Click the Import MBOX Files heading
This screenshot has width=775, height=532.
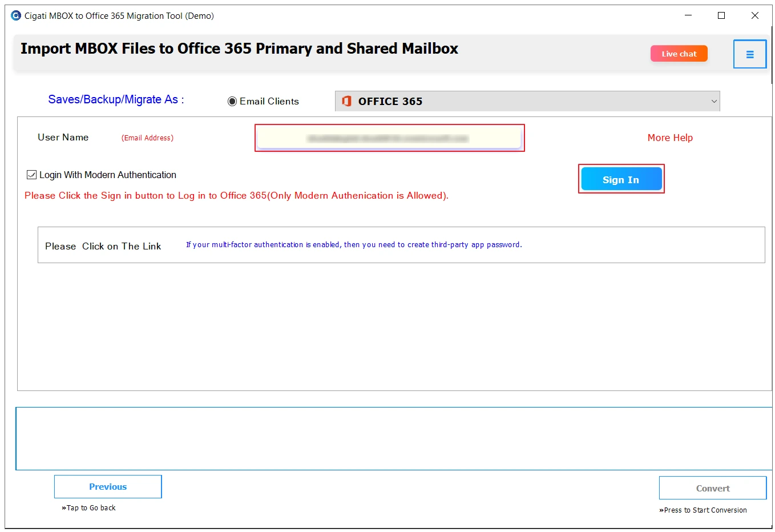(239, 49)
